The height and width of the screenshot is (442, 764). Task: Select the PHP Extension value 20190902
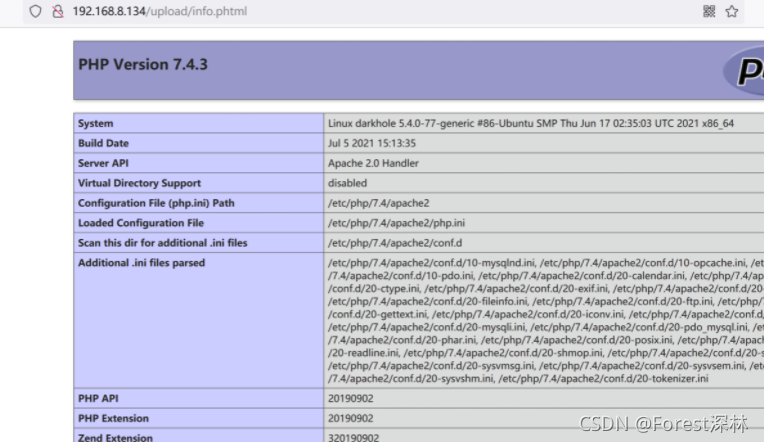tap(350, 419)
